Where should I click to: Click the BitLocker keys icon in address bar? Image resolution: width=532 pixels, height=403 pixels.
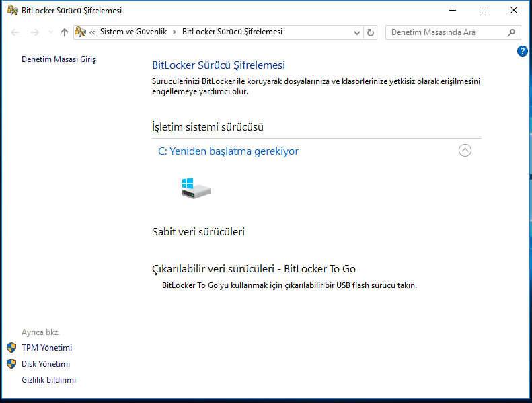[x=81, y=32]
